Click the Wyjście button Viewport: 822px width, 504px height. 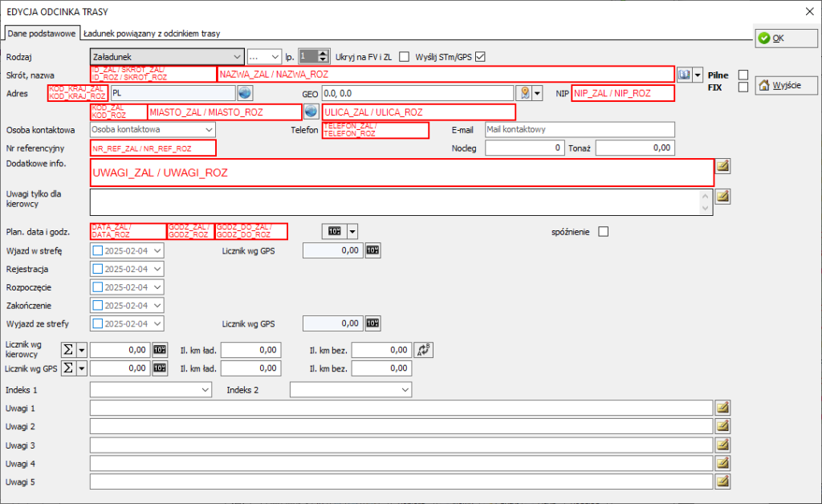775,85
